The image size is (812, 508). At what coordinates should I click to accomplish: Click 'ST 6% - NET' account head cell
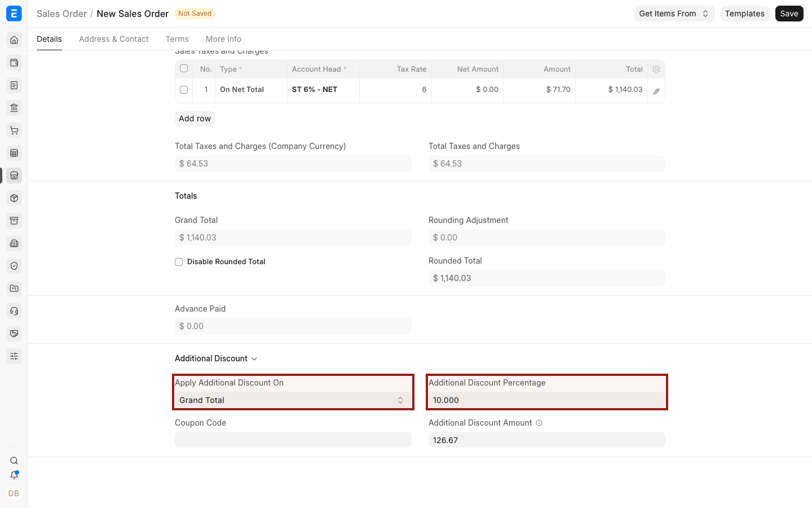[323, 90]
